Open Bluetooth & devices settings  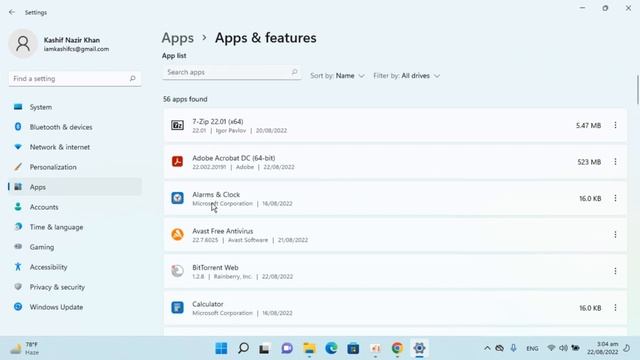coord(75,127)
